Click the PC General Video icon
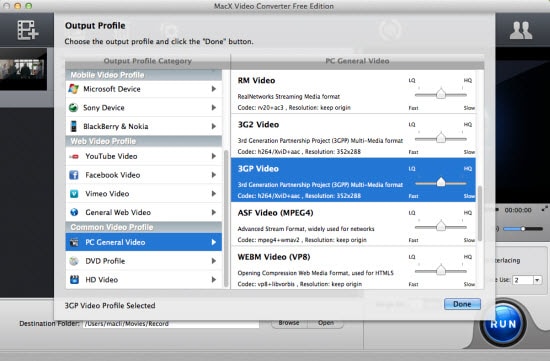The image size is (550, 361). click(x=74, y=242)
